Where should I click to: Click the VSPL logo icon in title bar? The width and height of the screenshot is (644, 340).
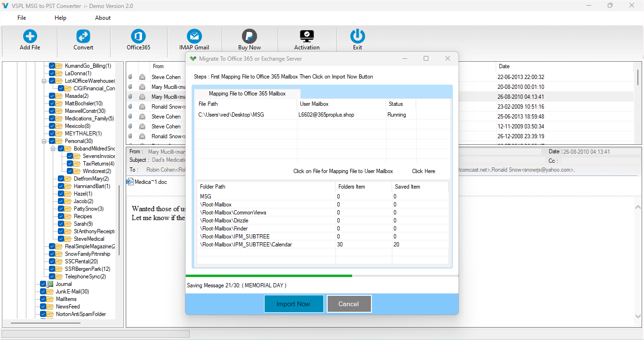5,6
